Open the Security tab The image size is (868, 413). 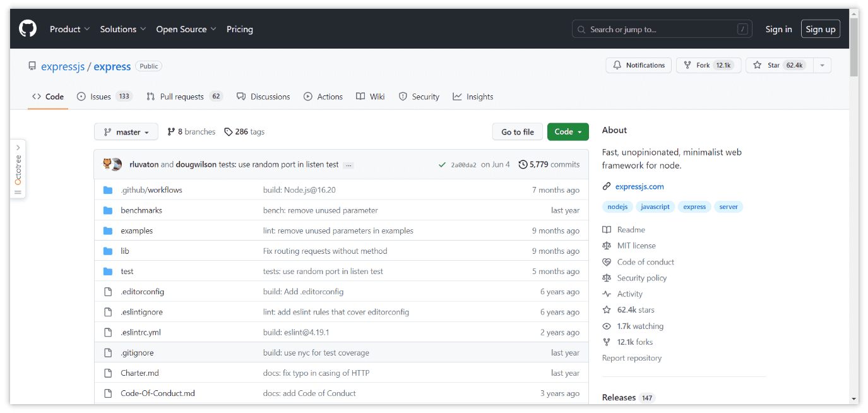[x=419, y=97]
